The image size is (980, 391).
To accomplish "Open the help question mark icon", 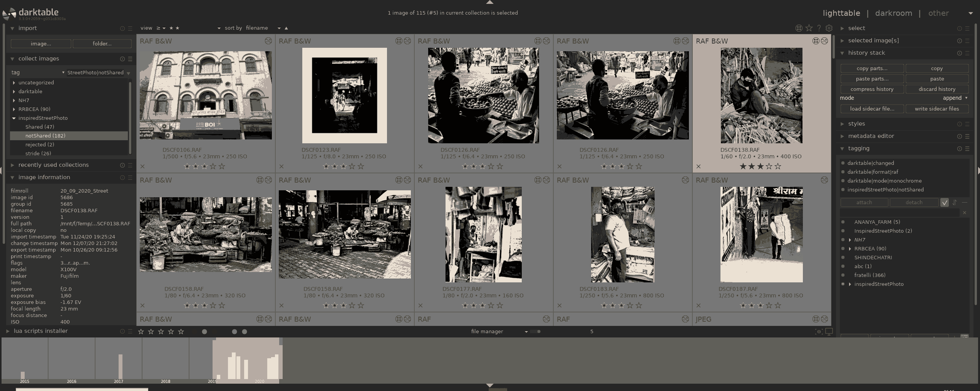I will click(819, 28).
